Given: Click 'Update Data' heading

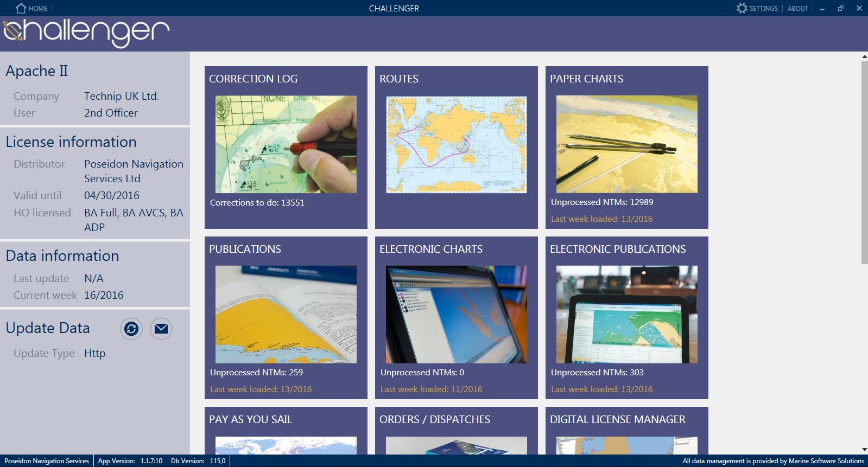Looking at the screenshot, I should pyautogui.click(x=48, y=328).
